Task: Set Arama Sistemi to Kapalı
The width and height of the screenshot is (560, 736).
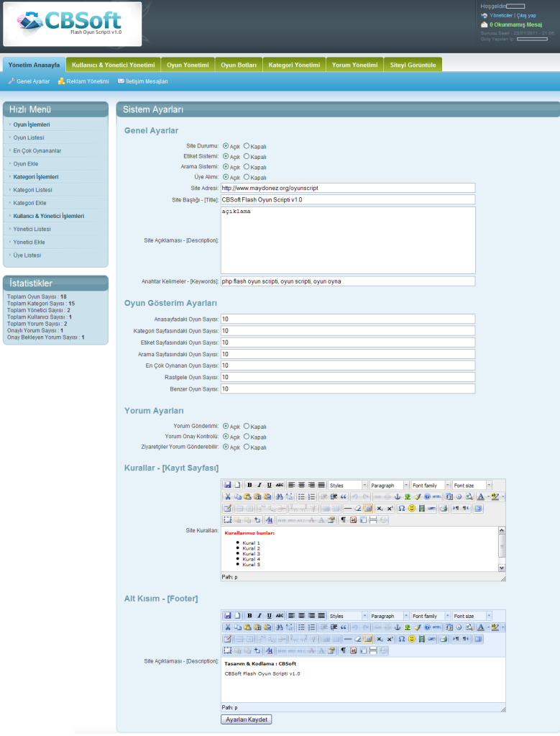Action: click(x=247, y=167)
